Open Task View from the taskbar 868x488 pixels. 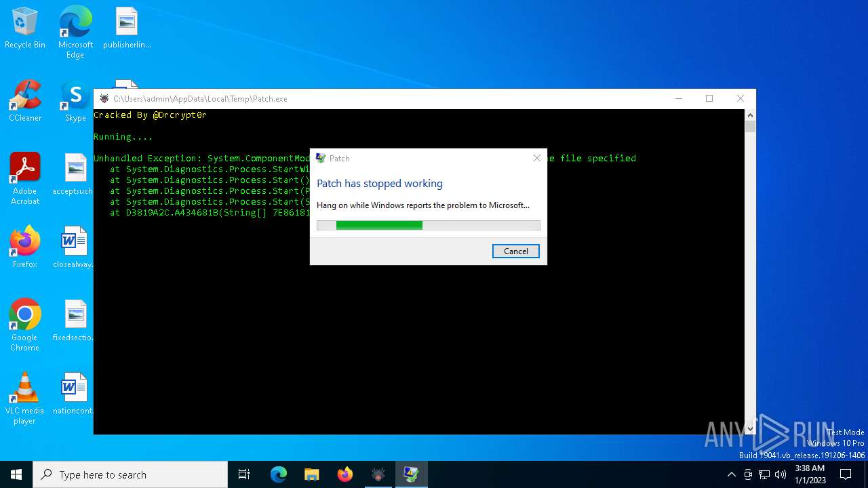pos(244,474)
